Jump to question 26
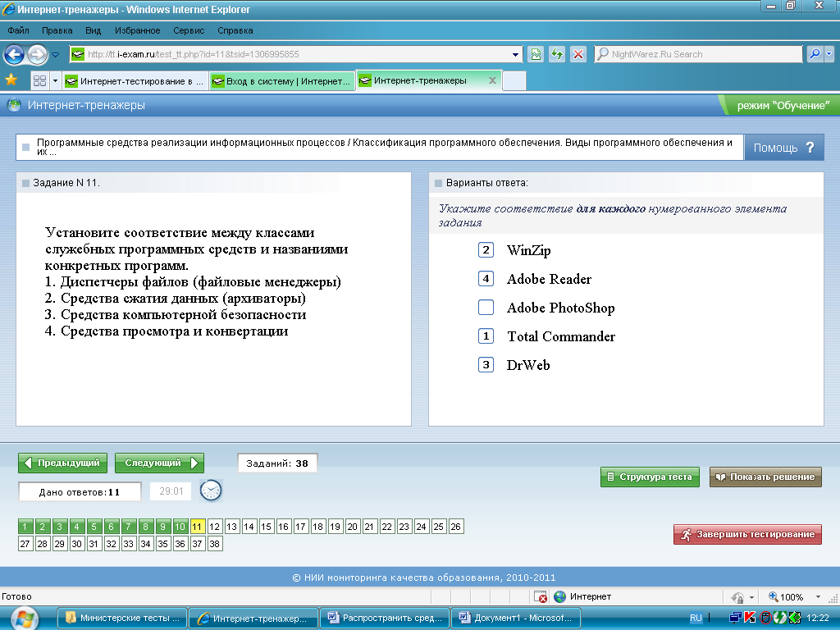 tap(455, 527)
